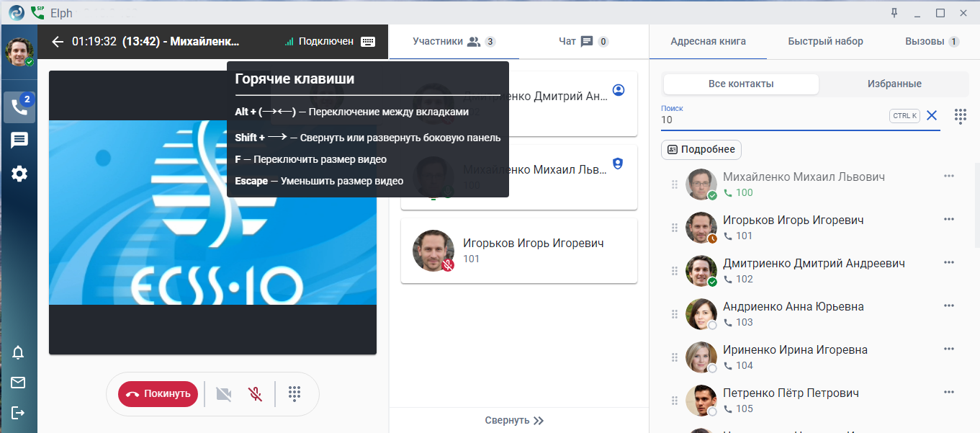Viewport: 980px width, 433px height.
Task: Open the call dialpad below video
Action: click(x=294, y=394)
